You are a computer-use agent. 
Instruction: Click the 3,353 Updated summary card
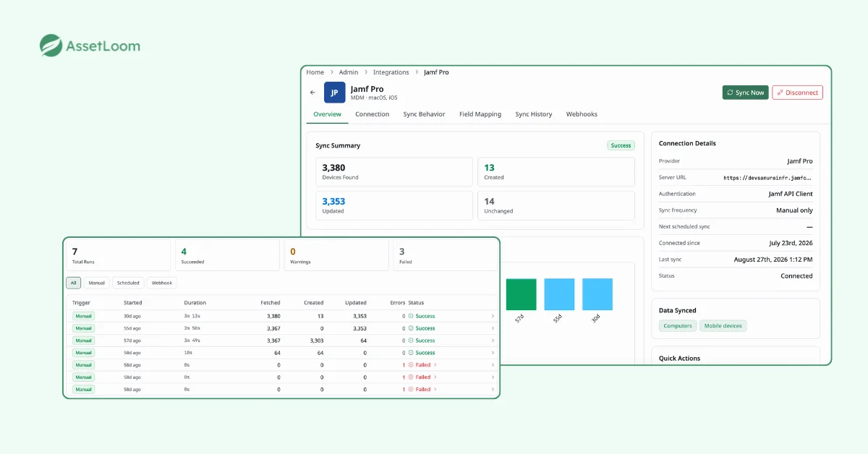click(394, 205)
